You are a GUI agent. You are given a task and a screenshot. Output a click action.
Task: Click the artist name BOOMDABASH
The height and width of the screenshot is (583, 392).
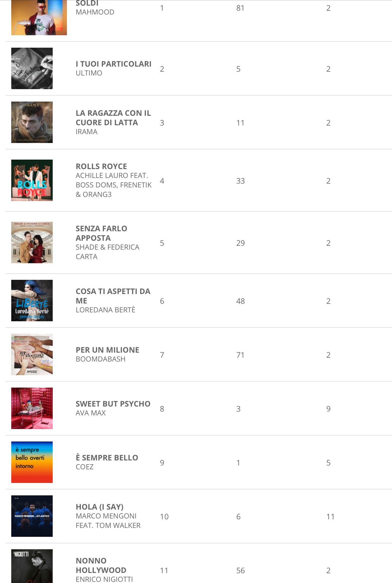100,359
